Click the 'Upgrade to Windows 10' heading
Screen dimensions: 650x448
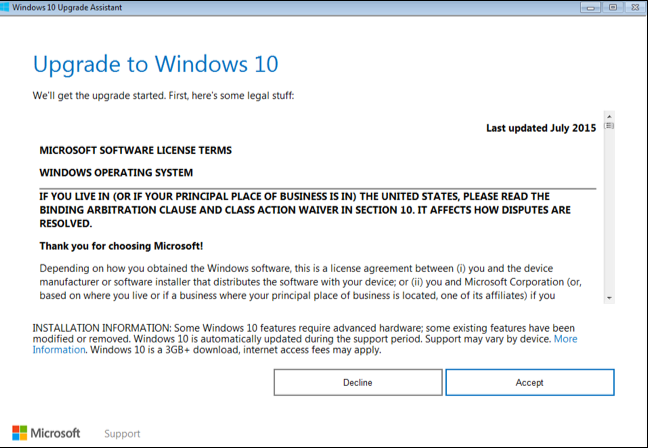click(155, 65)
